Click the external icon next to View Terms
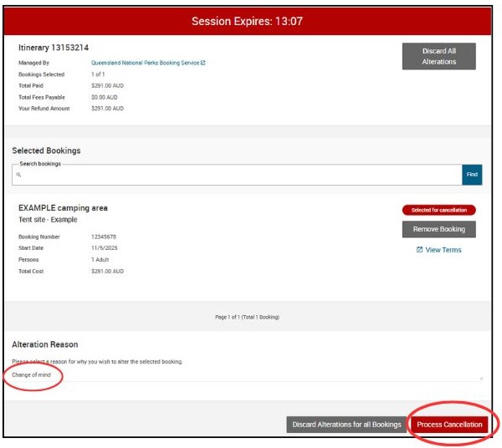Image resolution: width=502 pixels, height=448 pixels. (419, 249)
